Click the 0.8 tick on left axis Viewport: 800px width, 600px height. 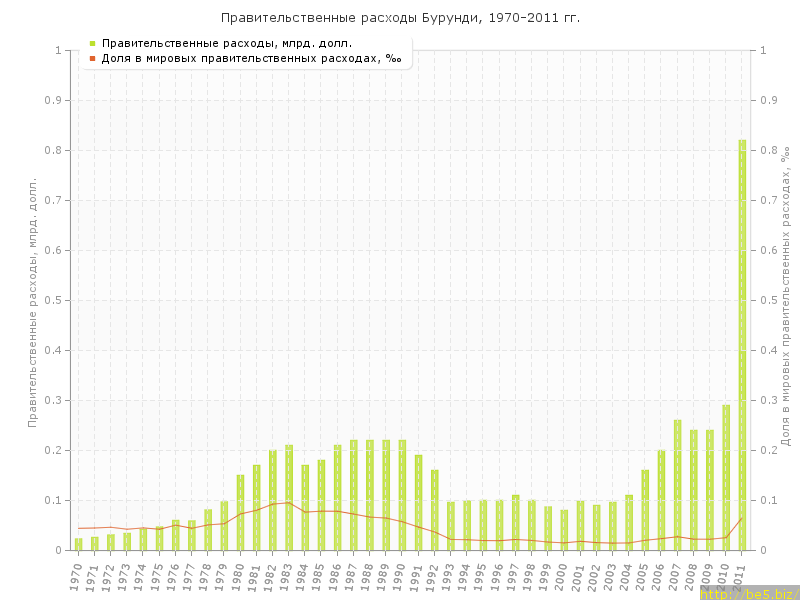point(56,150)
